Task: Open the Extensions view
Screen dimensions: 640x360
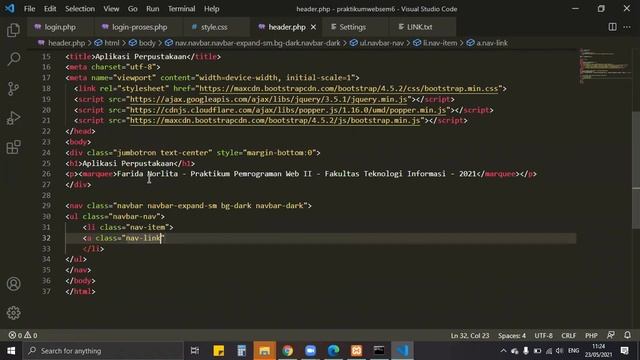Action: [x=13, y=147]
